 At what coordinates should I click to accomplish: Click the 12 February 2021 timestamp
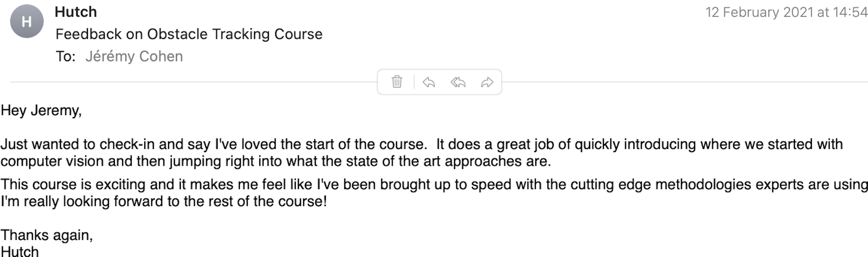pyautogui.click(x=786, y=12)
